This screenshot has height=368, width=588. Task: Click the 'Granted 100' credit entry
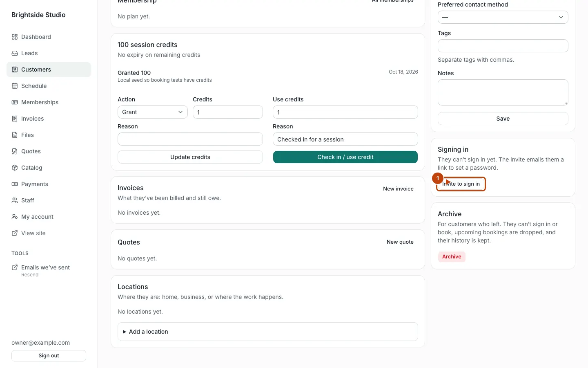[134, 73]
